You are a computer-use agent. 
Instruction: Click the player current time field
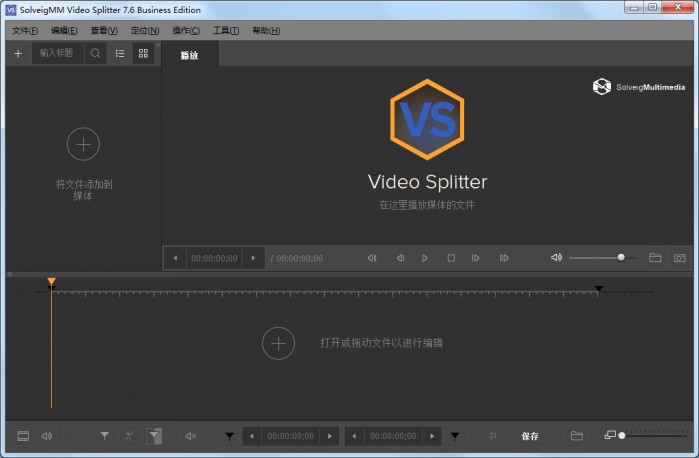coord(214,258)
